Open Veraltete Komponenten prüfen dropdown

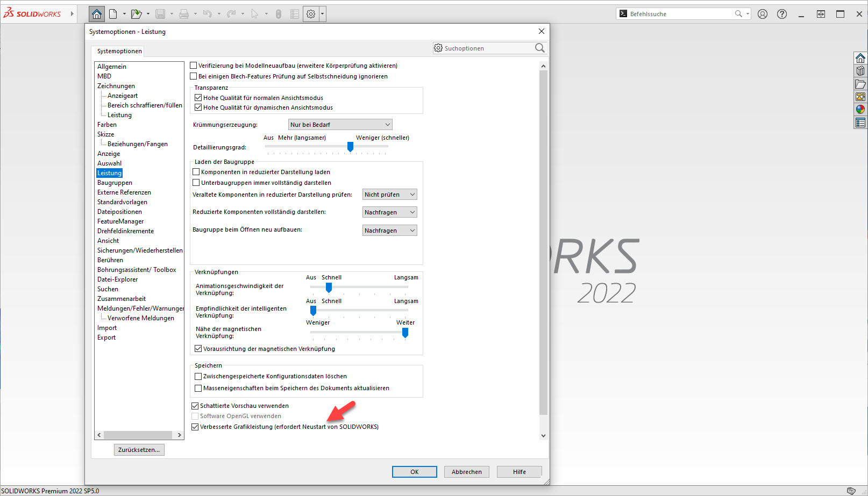390,195
